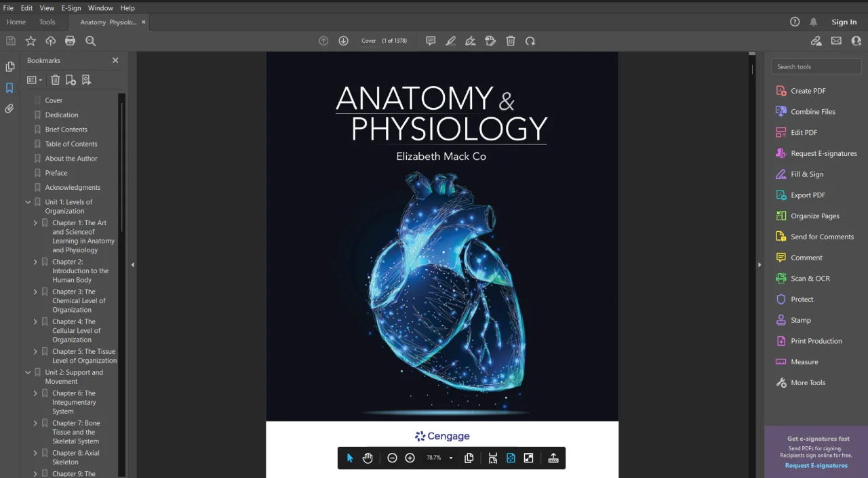Click the Sign In button
Screen dimensions: 868x478
click(844, 22)
